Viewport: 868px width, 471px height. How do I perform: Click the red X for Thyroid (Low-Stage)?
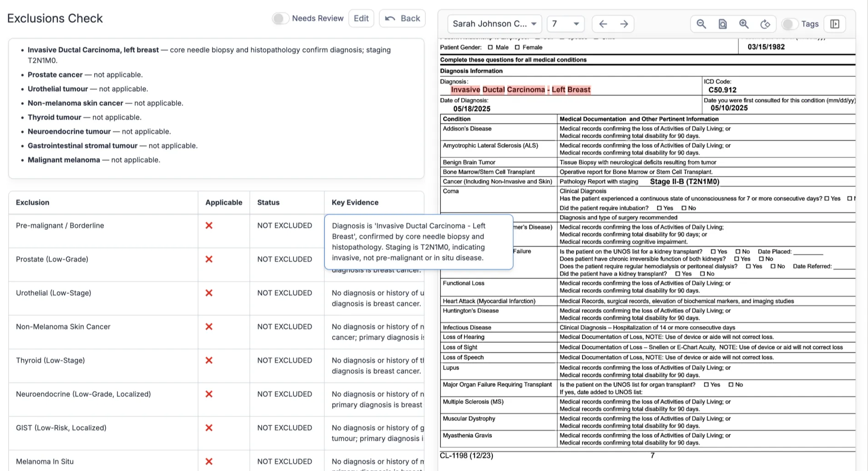pos(209,360)
